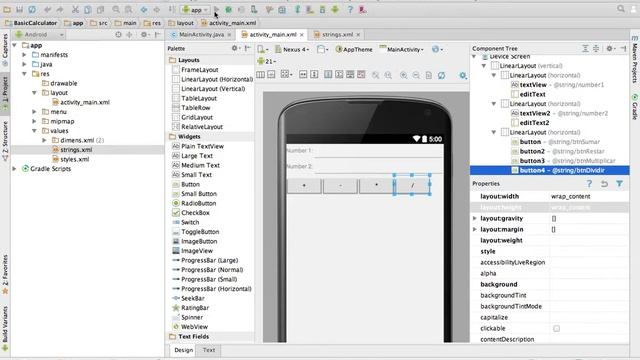Open the app run configuration dropdown
Viewport: 640px width, 360px height.
click(195, 9)
